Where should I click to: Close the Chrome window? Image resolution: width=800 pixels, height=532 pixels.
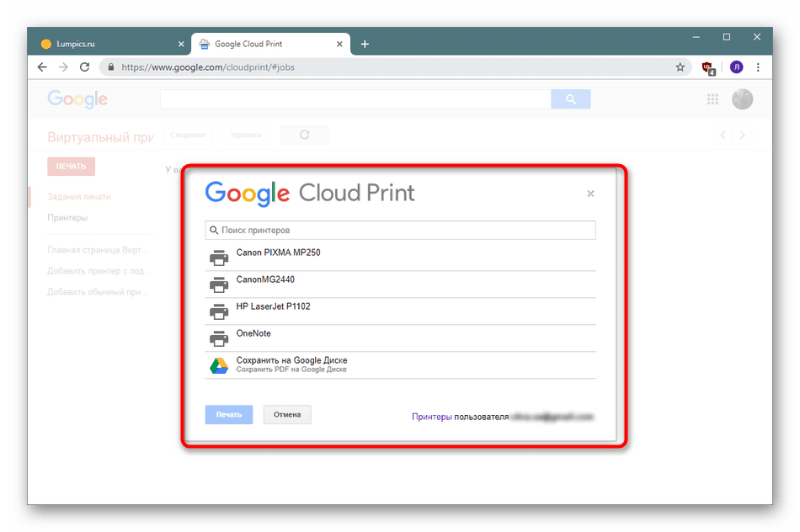pyautogui.click(x=757, y=37)
